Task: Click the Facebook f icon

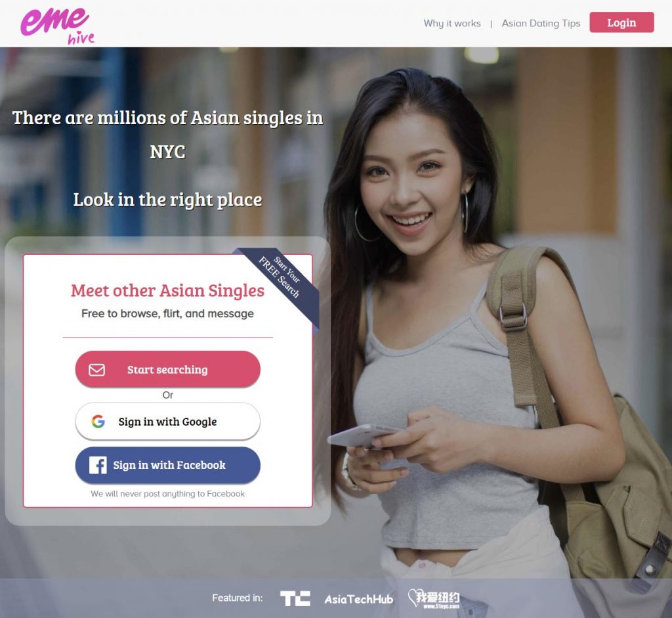Action: click(x=98, y=465)
